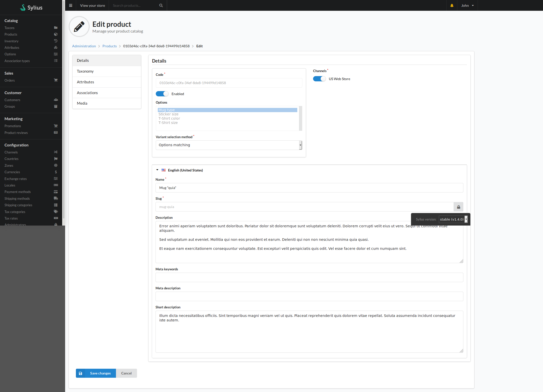Switch to the Media tab
Image resolution: width=543 pixels, height=392 pixels.
[107, 103]
